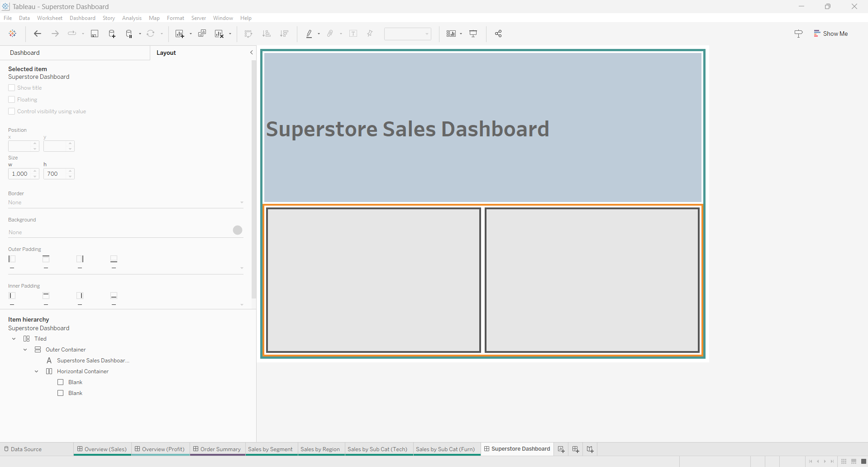Click the width size input field
This screenshot has height=467, width=868.
click(x=20, y=174)
